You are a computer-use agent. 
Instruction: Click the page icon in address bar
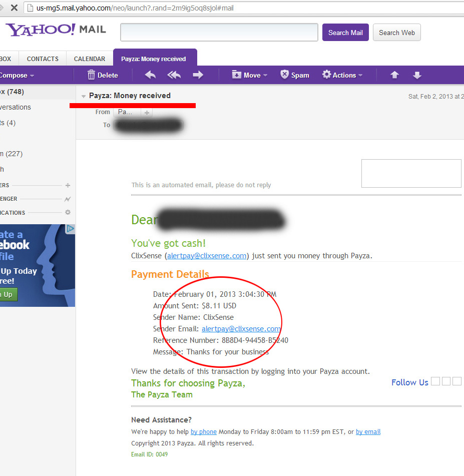pos(30,8)
